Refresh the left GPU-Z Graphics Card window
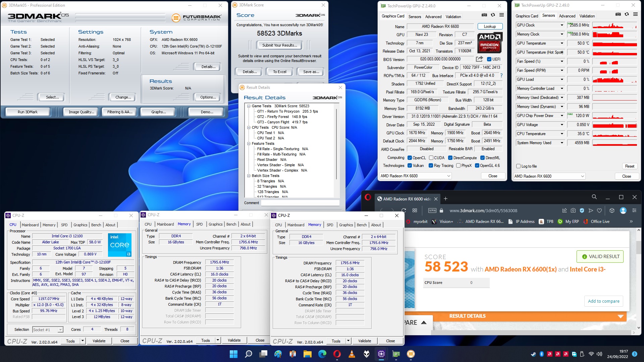The width and height of the screenshot is (644, 362). pos(493,15)
